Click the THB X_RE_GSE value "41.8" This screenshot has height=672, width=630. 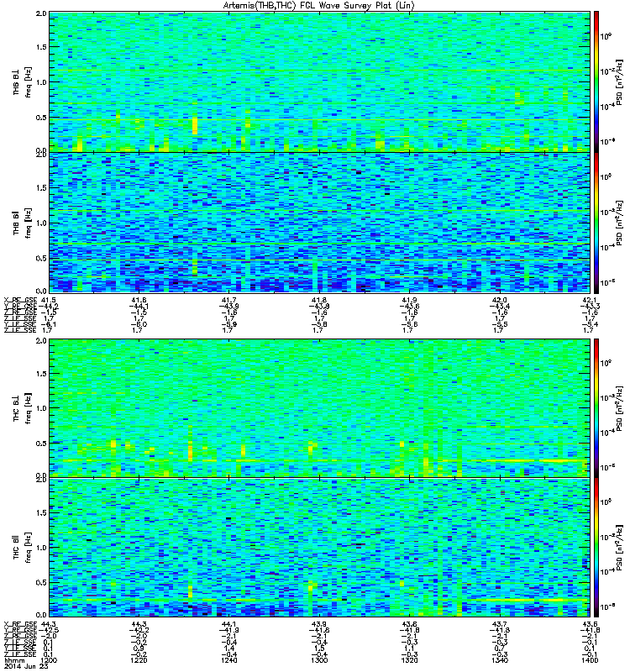point(319,300)
